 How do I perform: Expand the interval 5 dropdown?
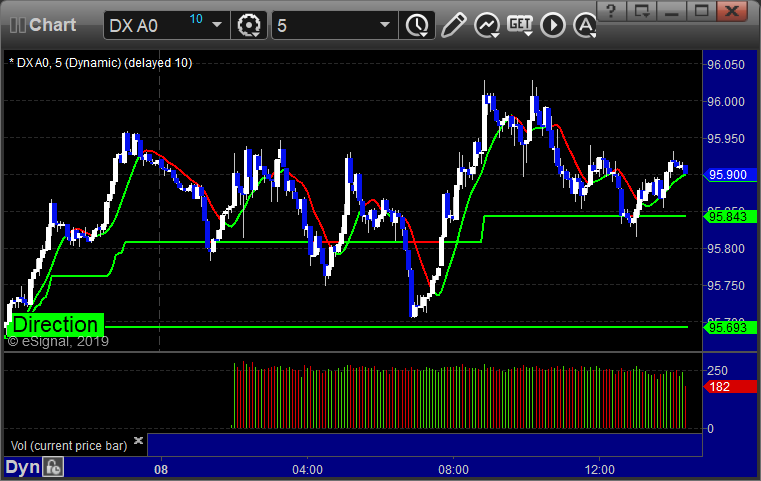click(385, 25)
